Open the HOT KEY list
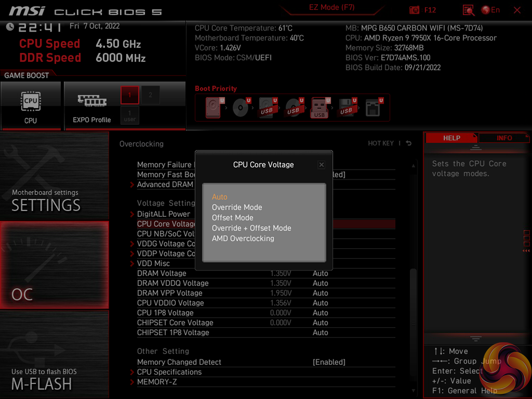Image resolution: width=532 pixels, height=399 pixels. coord(381,143)
